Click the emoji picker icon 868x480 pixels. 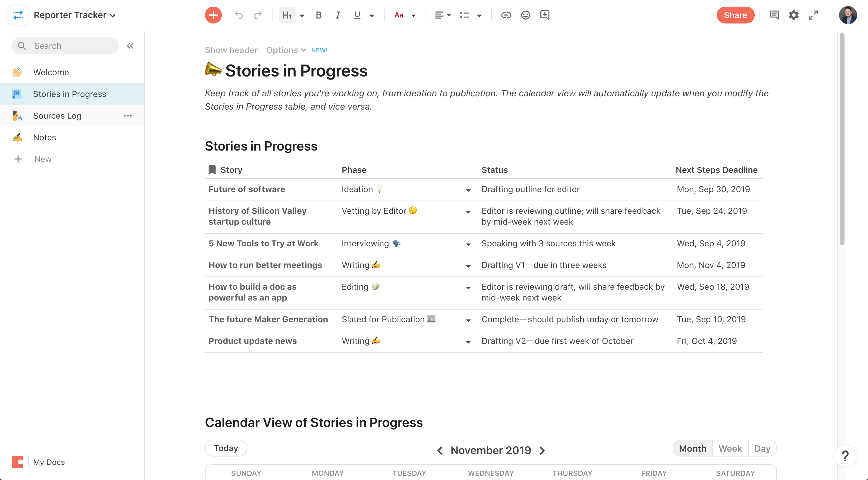525,15
